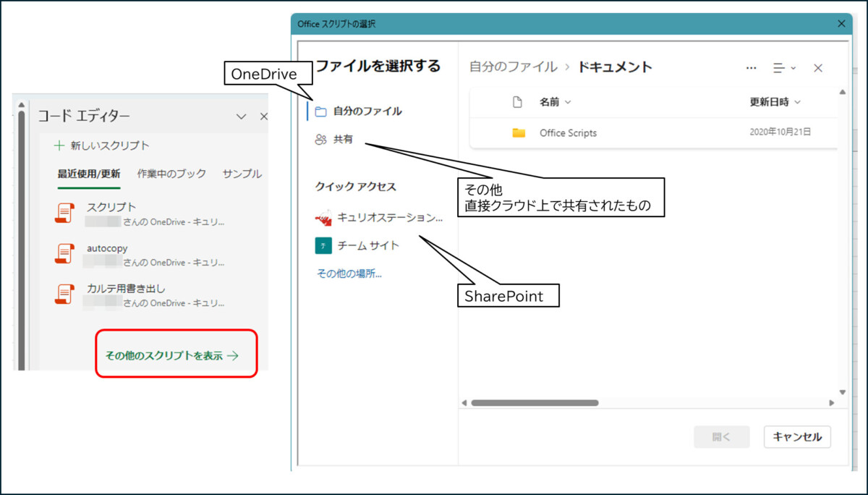Screen dimensions: 868x495
Task: Click その他の場所... link
Action: (x=349, y=274)
